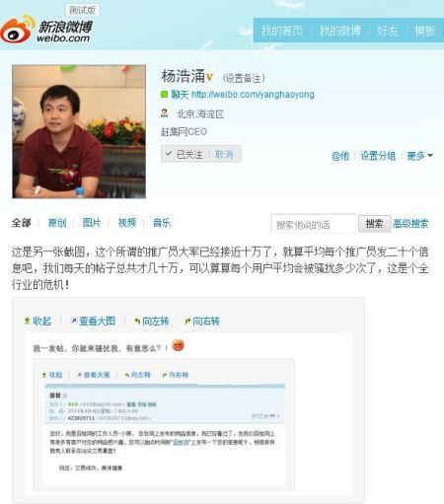
Task: Click the 收起 collapse arrow icon
Action: click(27, 321)
